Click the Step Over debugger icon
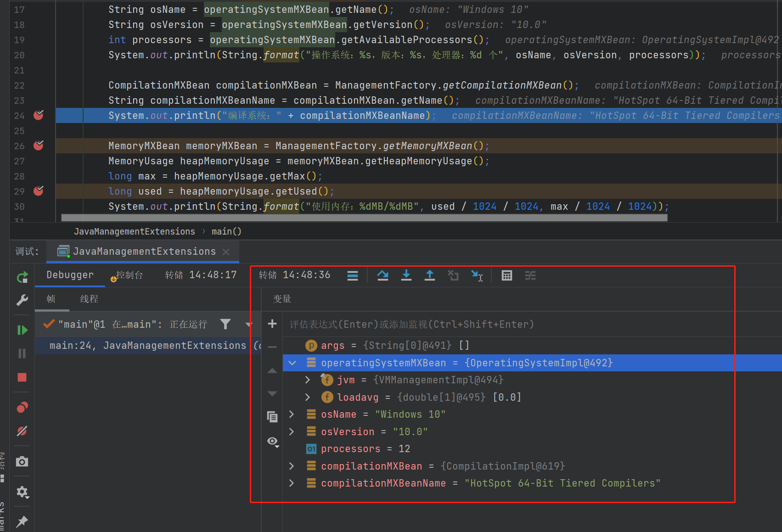782x532 pixels. click(383, 275)
